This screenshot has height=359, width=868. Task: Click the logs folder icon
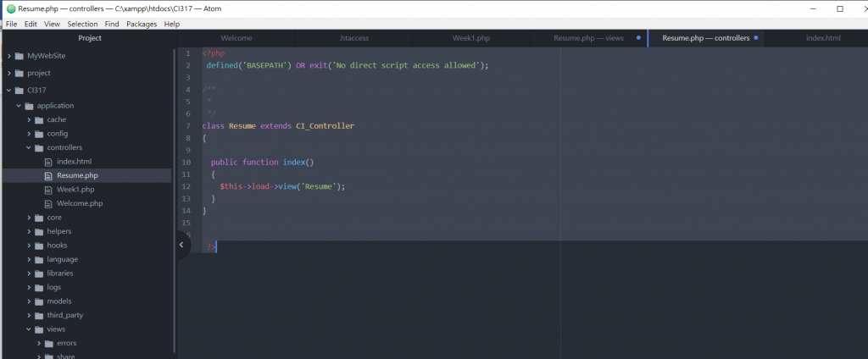tap(39, 287)
